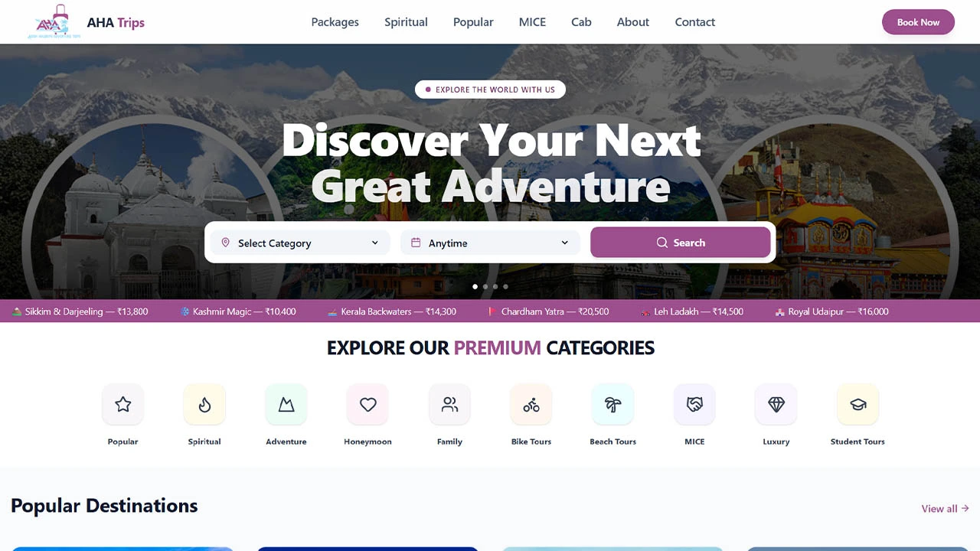Click the Search button
This screenshot has height=551, width=980.
point(681,243)
